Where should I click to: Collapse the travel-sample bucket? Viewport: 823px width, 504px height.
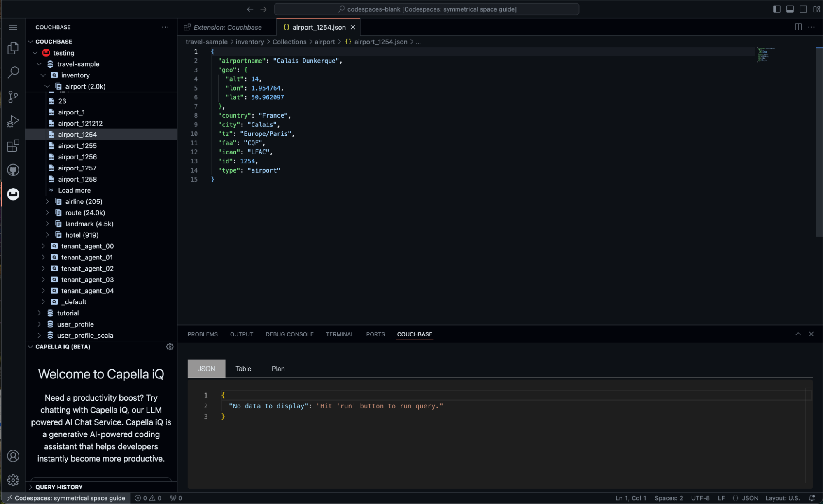[x=39, y=64]
